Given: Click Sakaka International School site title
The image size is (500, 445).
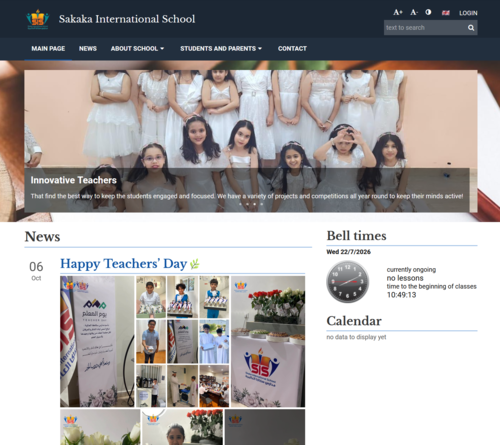Looking at the screenshot, I should pyautogui.click(x=127, y=19).
